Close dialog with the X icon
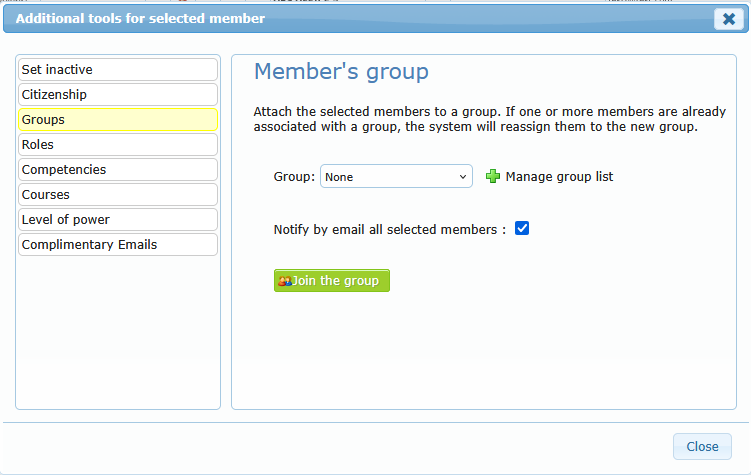The width and height of the screenshot is (751, 475). [728, 19]
